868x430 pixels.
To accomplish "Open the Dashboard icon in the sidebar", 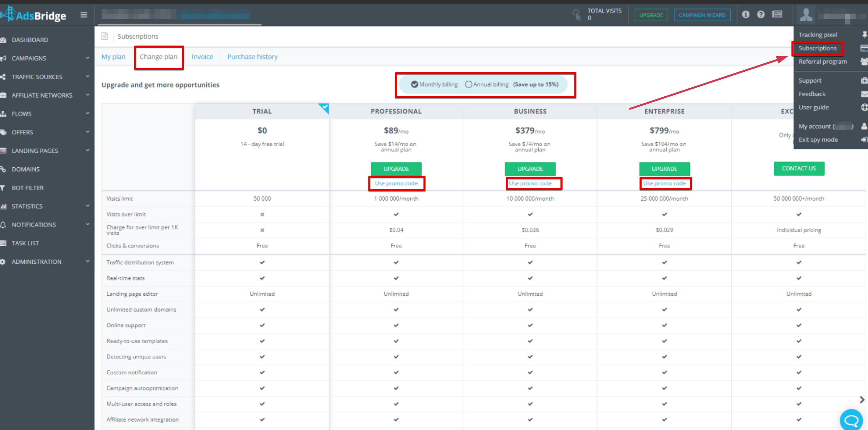I will click(x=4, y=39).
